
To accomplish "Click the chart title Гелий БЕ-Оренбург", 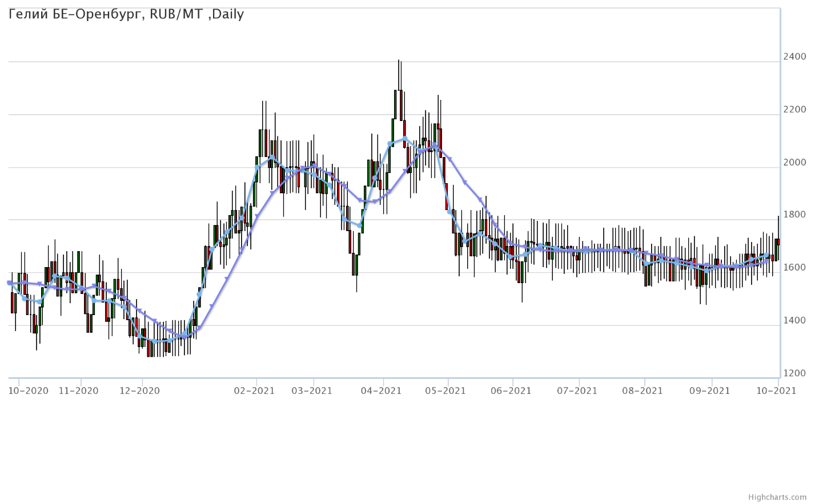I will [126, 14].
